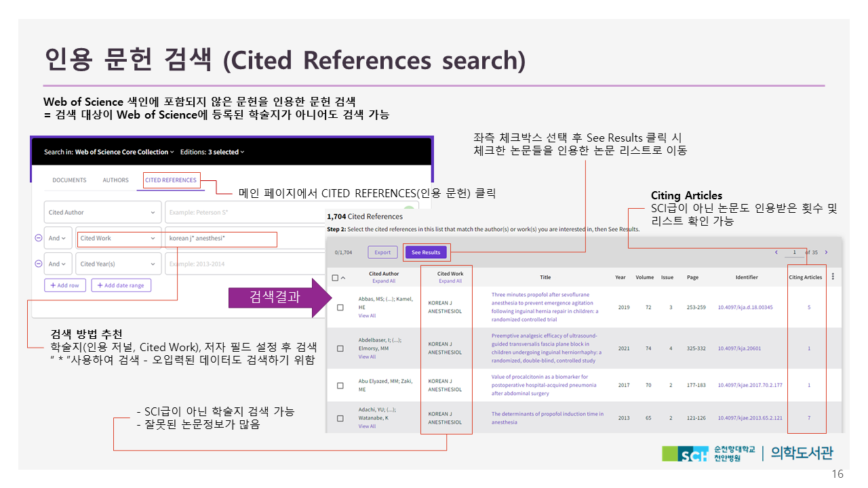View All authors for Abbas, MS row
The height and width of the screenshot is (488, 868).
pyautogui.click(x=367, y=316)
